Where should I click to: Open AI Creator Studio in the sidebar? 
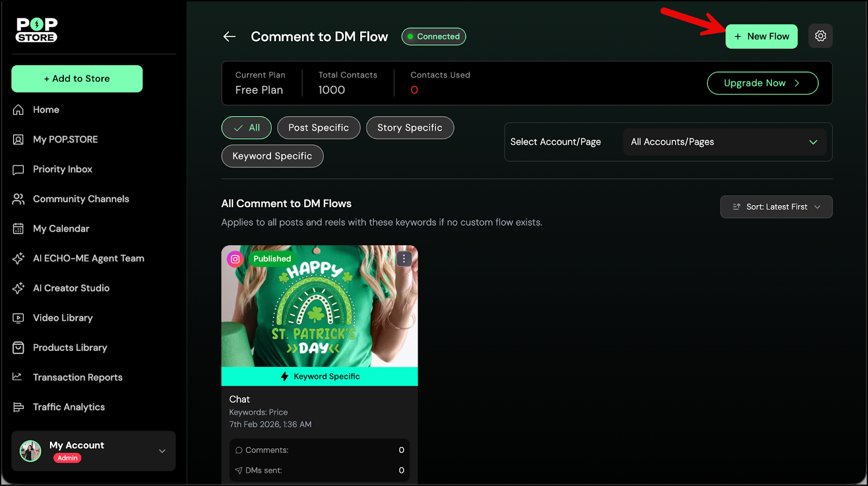point(71,288)
